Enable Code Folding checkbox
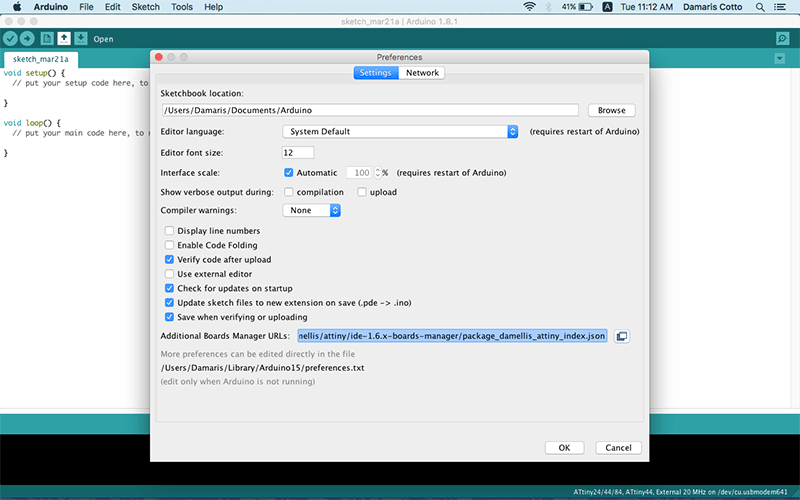The height and width of the screenshot is (500, 800). click(169, 245)
